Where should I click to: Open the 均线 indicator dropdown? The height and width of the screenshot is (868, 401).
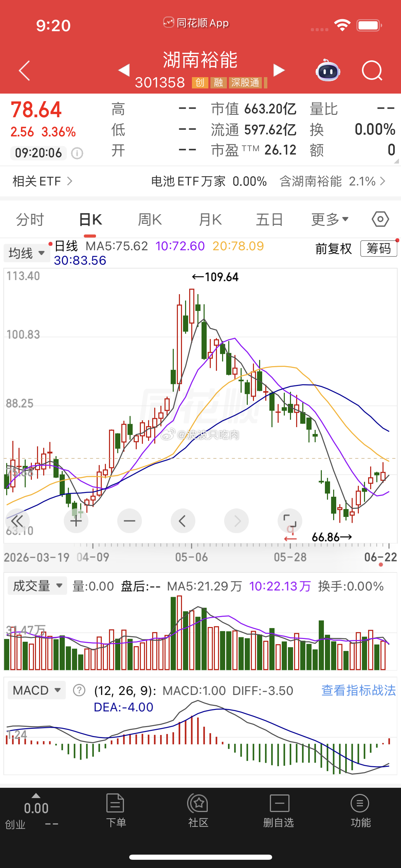pyautogui.click(x=27, y=253)
